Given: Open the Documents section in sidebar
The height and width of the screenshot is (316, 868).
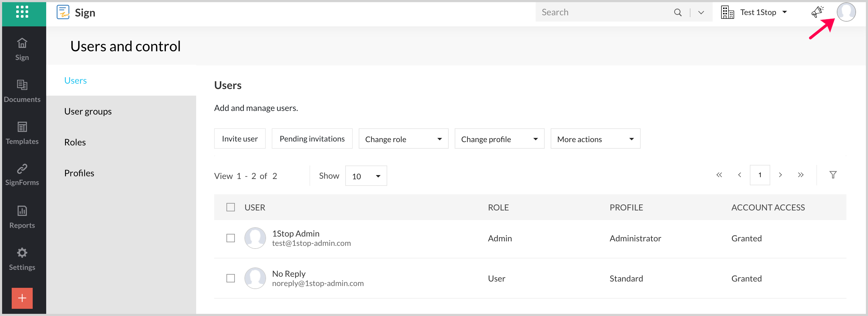Looking at the screenshot, I should [22, 90].
